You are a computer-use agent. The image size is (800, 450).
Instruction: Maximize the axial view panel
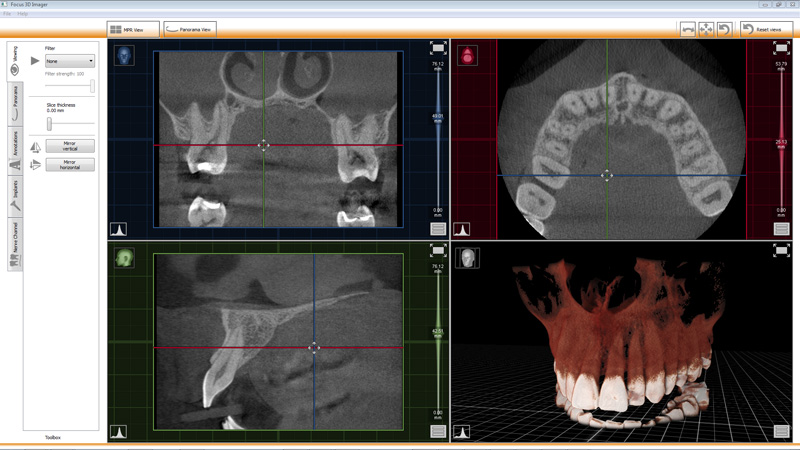[x=781, y=48]
